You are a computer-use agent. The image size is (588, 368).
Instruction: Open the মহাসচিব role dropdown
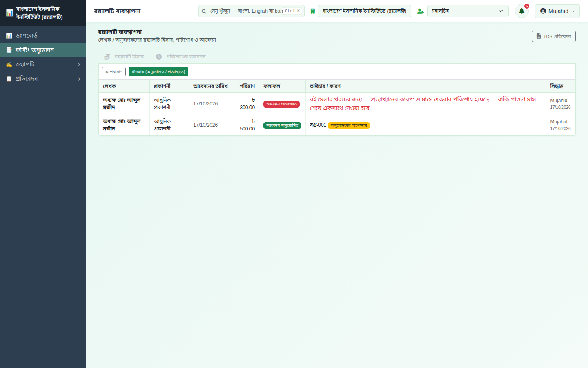[x=468, y=11]
